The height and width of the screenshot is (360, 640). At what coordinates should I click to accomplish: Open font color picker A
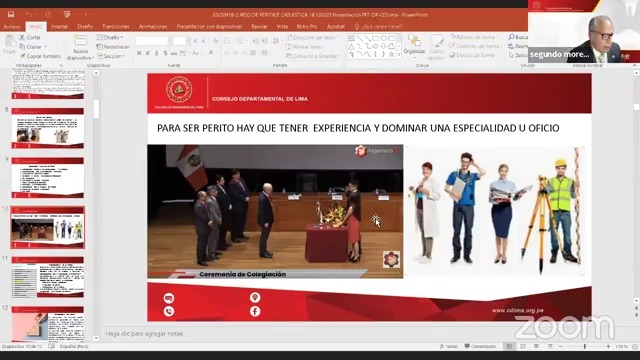point(211,53)
